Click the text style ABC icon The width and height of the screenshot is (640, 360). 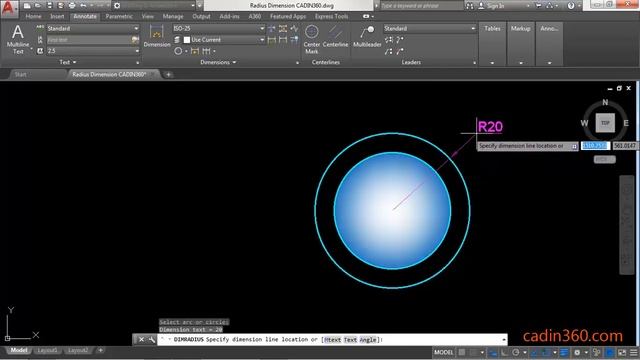(x=40, y=28)
